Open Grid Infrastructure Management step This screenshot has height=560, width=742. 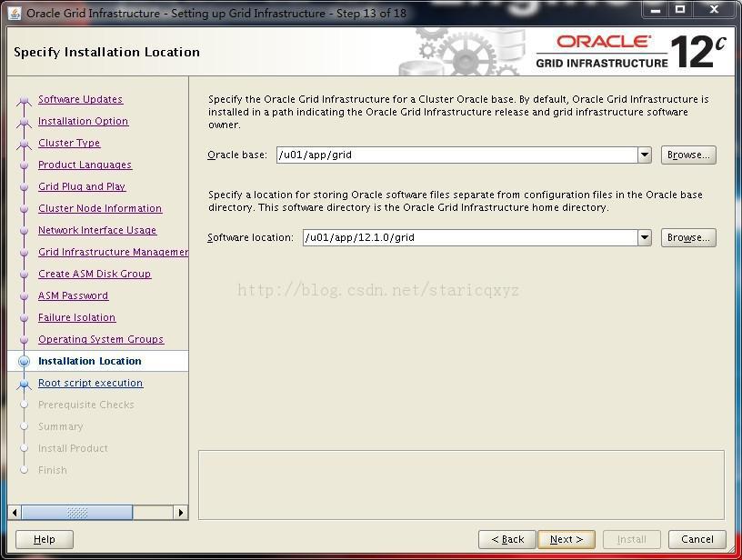coord(114,252)
